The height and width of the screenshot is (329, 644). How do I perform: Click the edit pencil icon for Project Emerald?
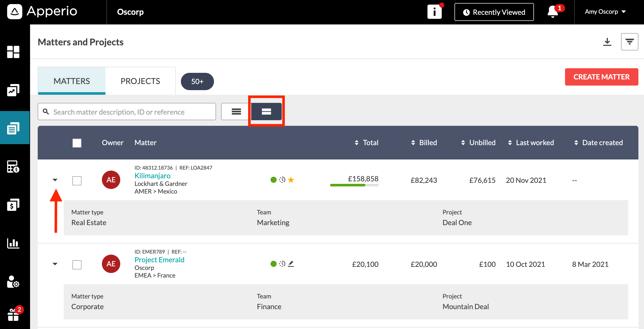[x=291, y=264]
